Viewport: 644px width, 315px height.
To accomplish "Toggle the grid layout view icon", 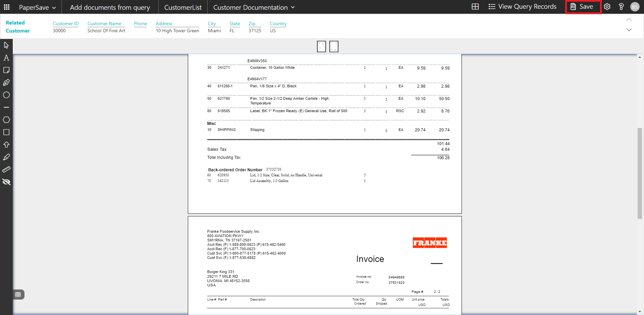I will [475, 7].
